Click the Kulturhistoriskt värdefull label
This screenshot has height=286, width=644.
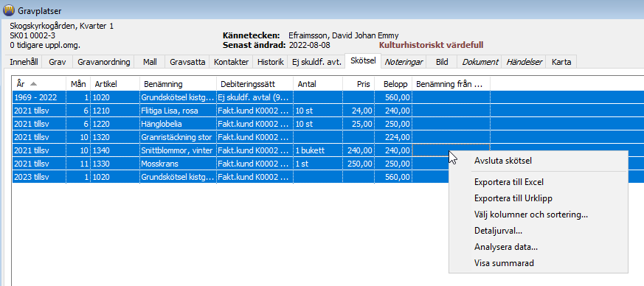coord(431,45)
